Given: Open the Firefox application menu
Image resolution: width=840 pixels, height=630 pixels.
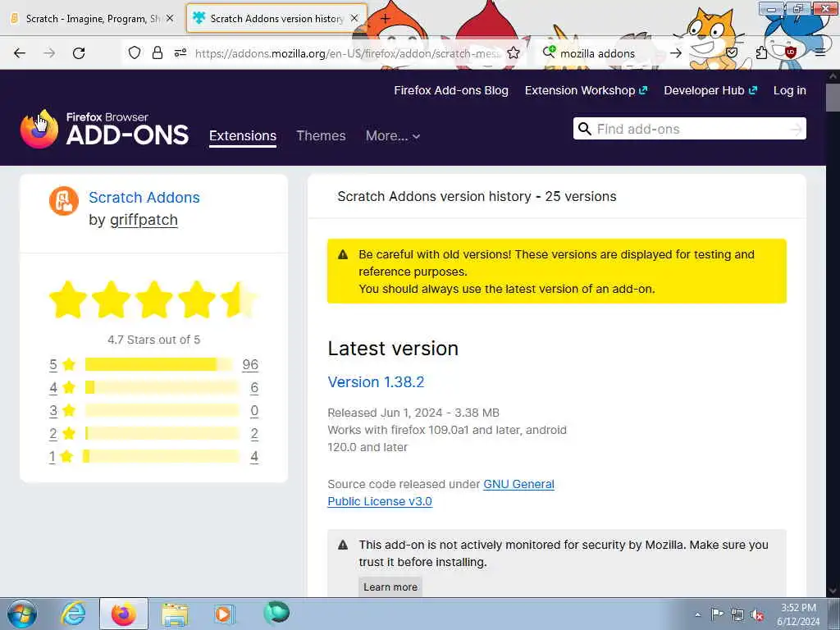Looking at the screenshot, I should 819,52.
